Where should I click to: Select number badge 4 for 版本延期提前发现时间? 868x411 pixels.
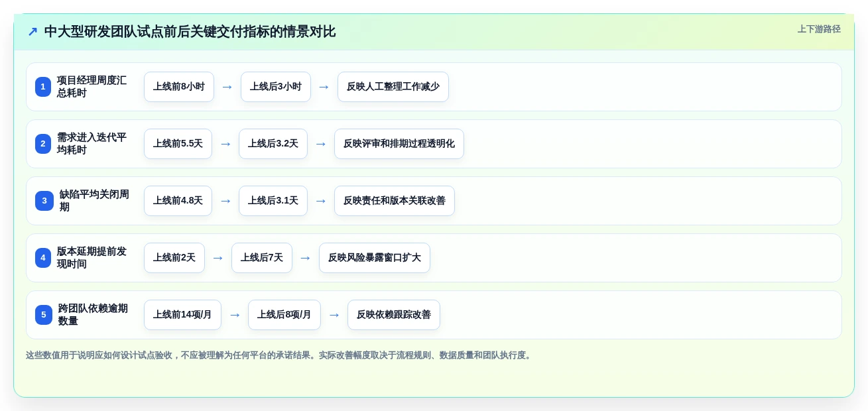coord(43,258)
